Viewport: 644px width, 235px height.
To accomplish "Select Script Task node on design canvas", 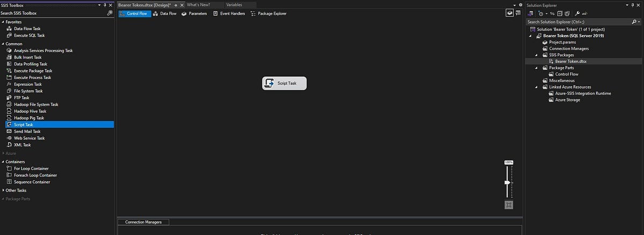I will tap(284, 83).
